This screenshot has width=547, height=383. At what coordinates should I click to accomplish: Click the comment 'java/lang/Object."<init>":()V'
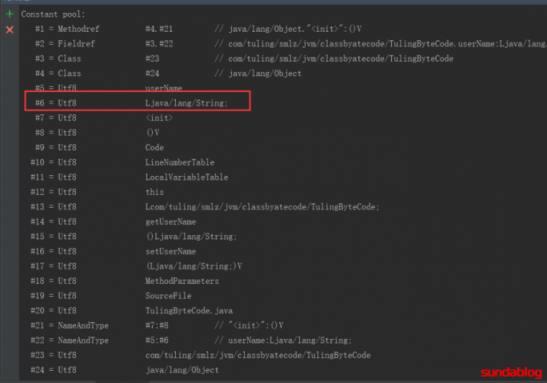coord(295,29)
